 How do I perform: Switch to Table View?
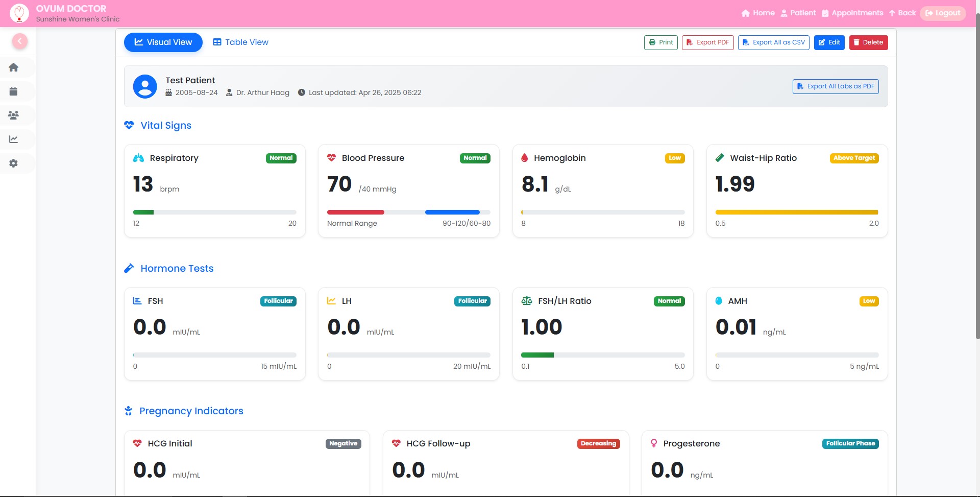click(240, 42)
